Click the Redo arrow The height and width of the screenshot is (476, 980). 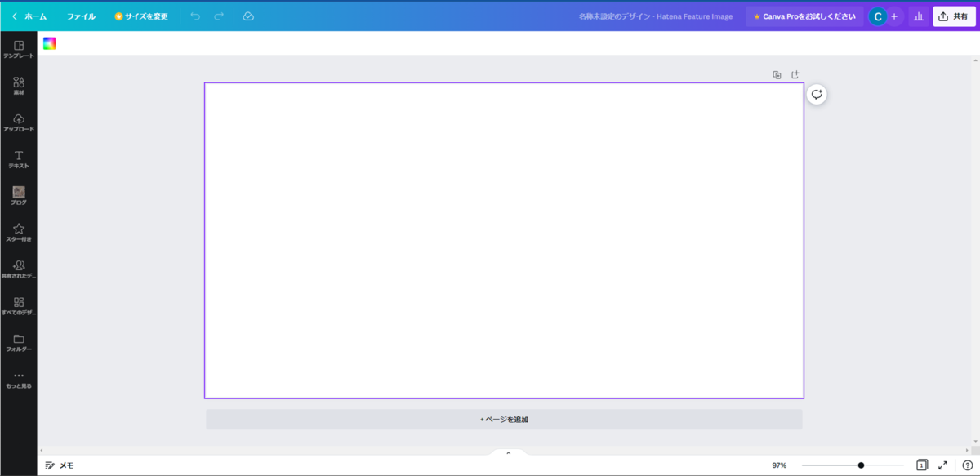219,16
